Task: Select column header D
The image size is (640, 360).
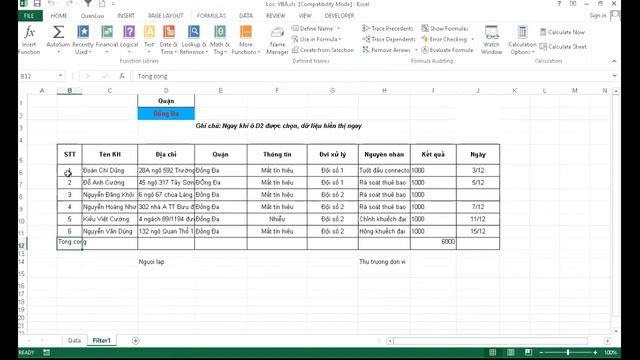Action: click(166, 91)
